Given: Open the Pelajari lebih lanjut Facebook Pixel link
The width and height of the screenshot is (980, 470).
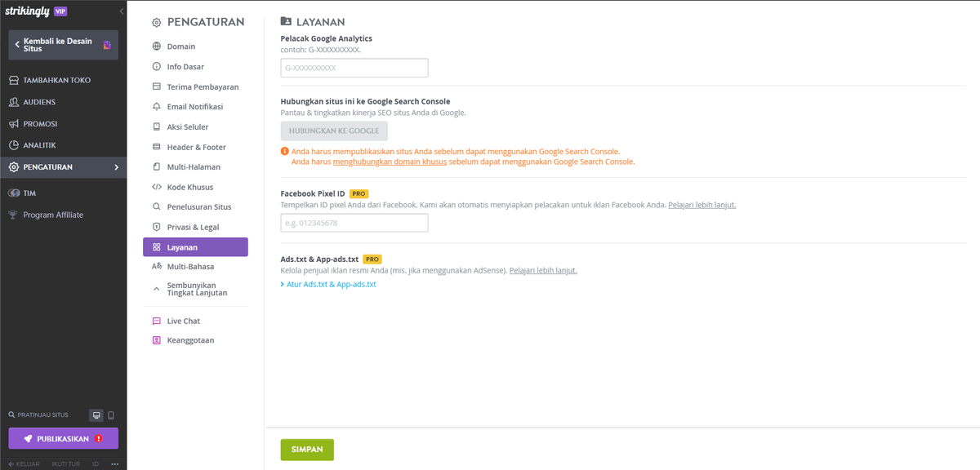Looking at the screenshot, I should pyautogui.click(x=702, y=205).
